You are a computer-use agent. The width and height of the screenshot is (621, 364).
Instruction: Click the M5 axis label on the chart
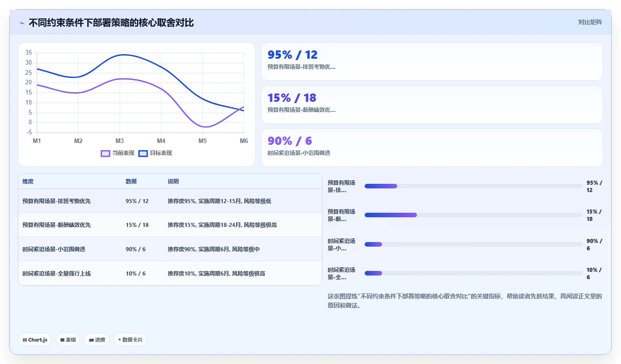202,141
